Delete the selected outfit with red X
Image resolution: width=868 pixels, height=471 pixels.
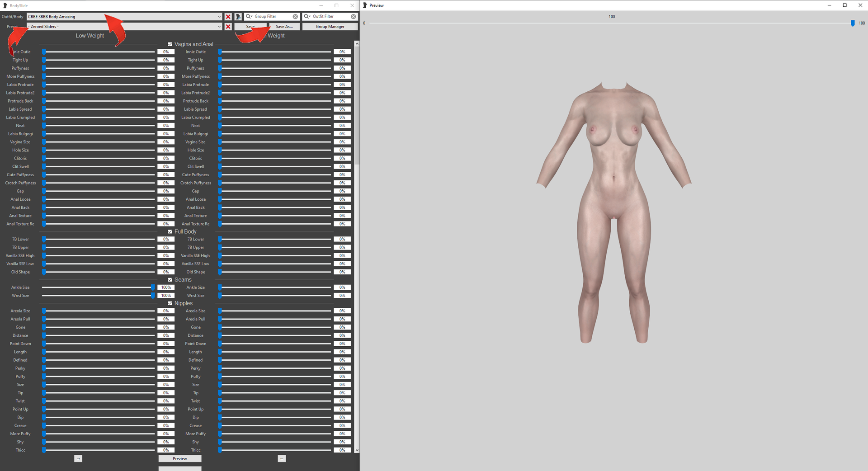pos(228,17)
